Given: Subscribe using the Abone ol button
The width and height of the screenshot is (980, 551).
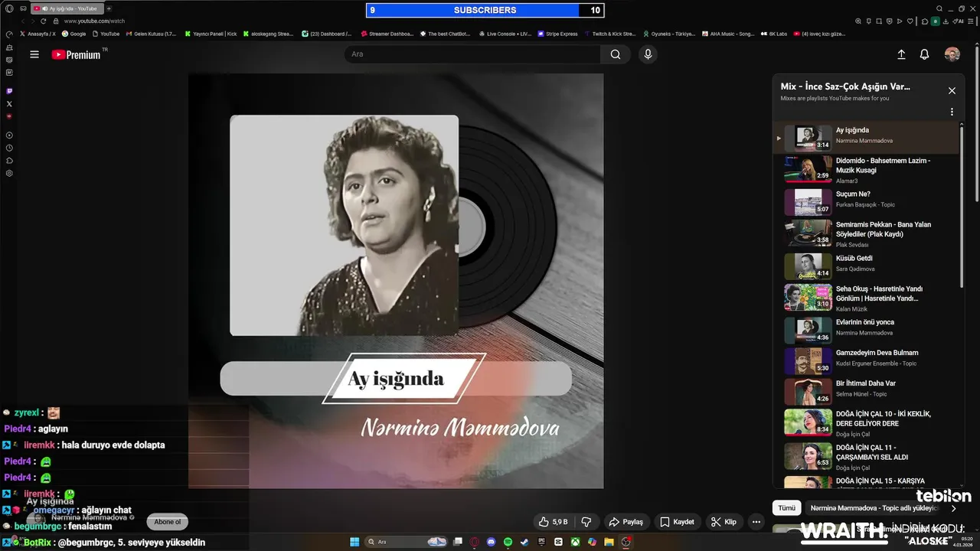Looking at the screenshot, I should pos(167,522).
